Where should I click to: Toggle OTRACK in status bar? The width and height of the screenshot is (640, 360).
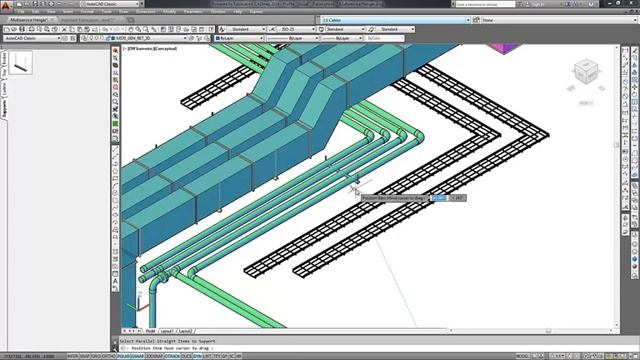172,356
